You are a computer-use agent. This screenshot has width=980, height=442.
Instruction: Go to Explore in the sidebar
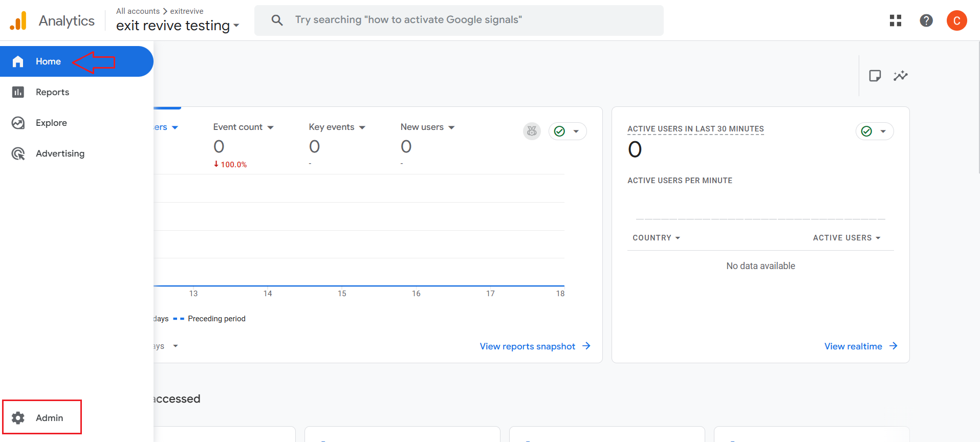[51, 123]
